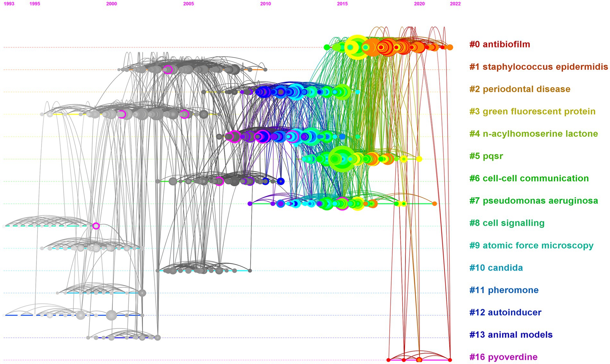Click magenta-ringed gray node in staphylococcus epidermidis row

click(x=167, y=70)
